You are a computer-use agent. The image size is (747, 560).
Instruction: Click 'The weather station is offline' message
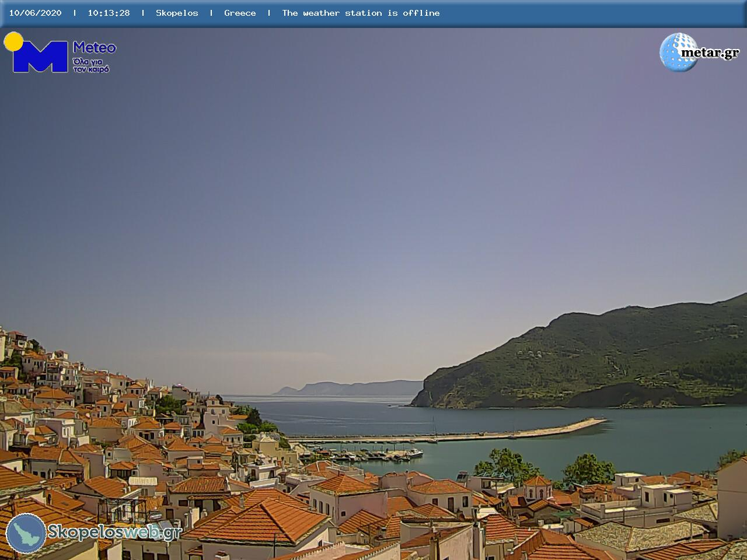[361, 13]
